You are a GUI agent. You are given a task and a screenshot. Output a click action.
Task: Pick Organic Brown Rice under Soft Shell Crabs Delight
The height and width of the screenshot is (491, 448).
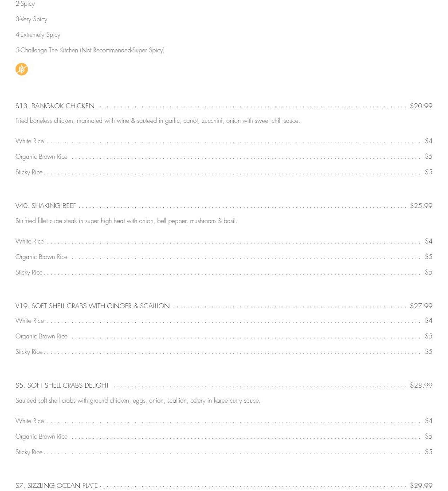(x=41, y=437)
